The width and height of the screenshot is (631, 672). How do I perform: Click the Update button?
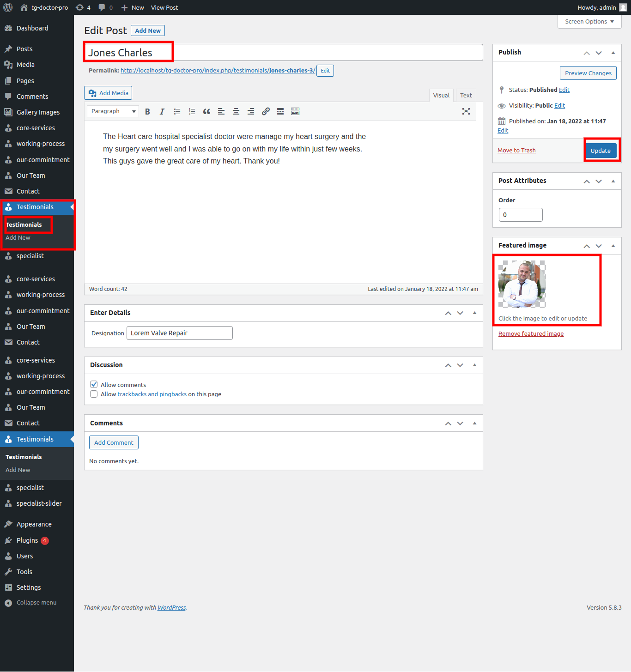point(600,151)
